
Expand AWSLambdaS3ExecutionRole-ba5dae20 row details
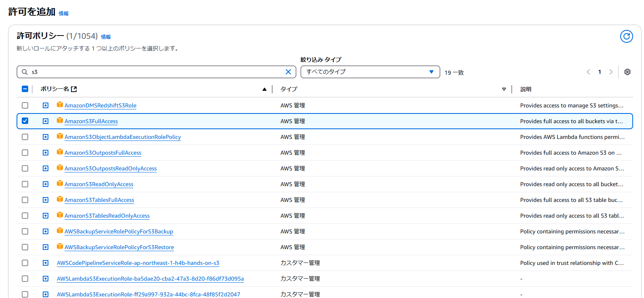coord(46,279)
